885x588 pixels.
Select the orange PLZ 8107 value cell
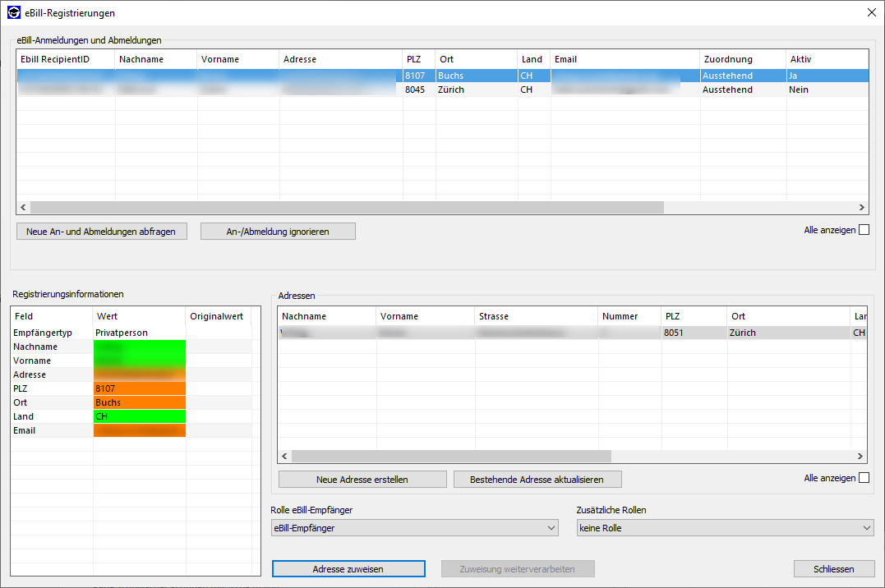coord(140,388)
